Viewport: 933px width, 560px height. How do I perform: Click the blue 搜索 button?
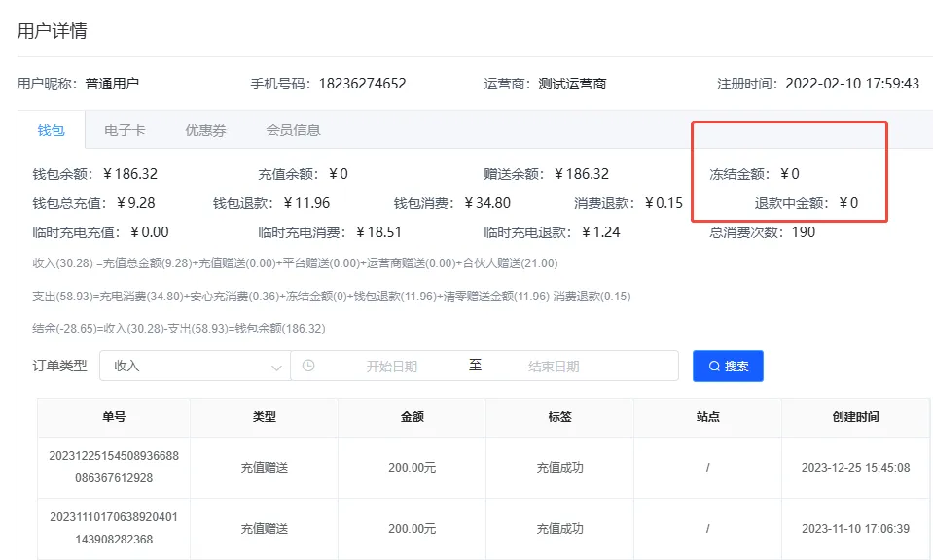(728, 366)
